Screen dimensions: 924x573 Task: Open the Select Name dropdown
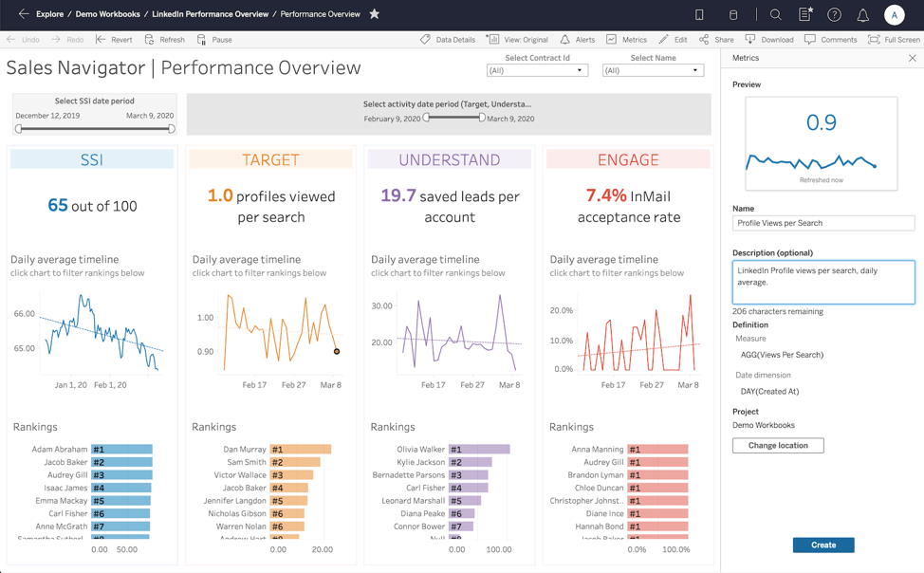(x=653, y=70)
